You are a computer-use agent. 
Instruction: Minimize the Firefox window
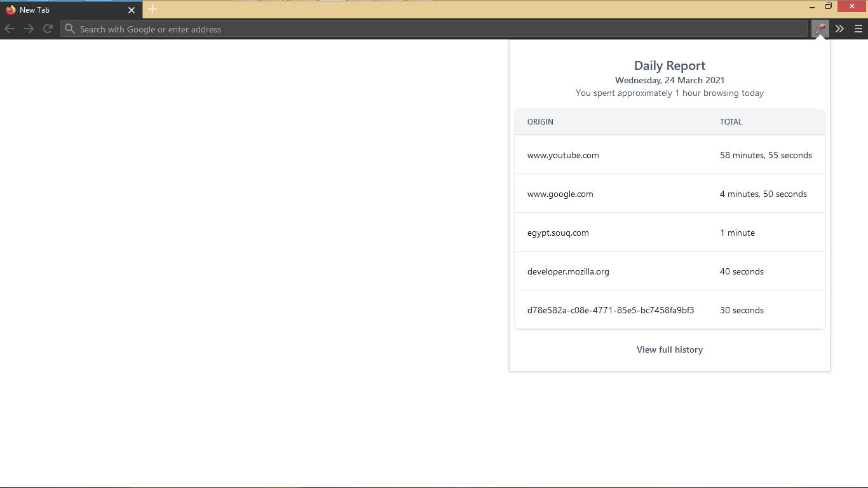[813, 6]
